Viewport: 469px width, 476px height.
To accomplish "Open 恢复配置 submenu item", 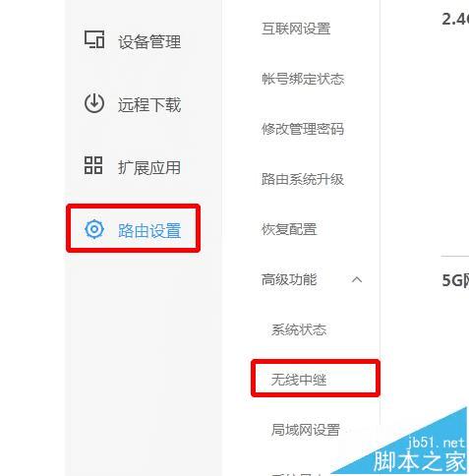I will 289,229.
